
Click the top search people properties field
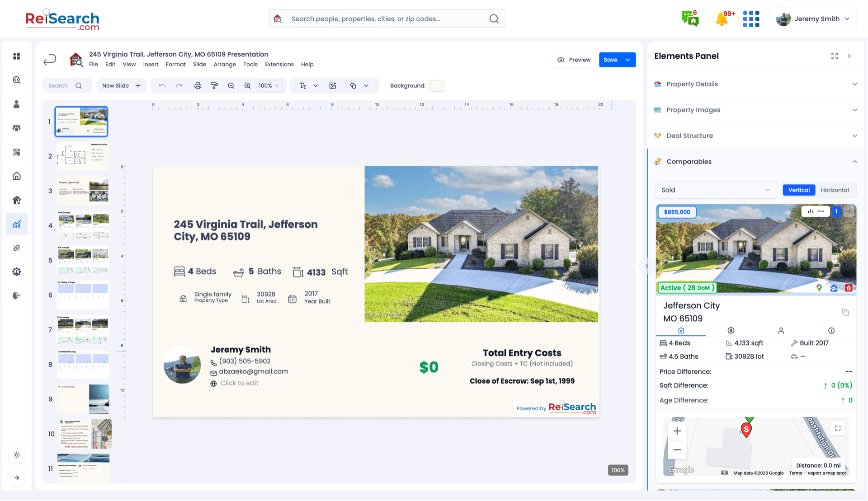tap(387, 19)
